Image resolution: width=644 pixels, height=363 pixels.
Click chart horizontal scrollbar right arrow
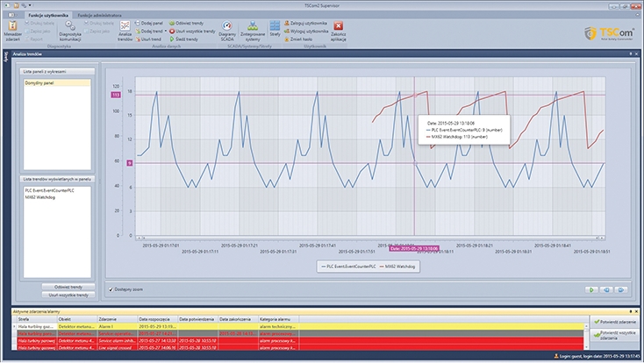pyautogui.click(x=602, y=238)
